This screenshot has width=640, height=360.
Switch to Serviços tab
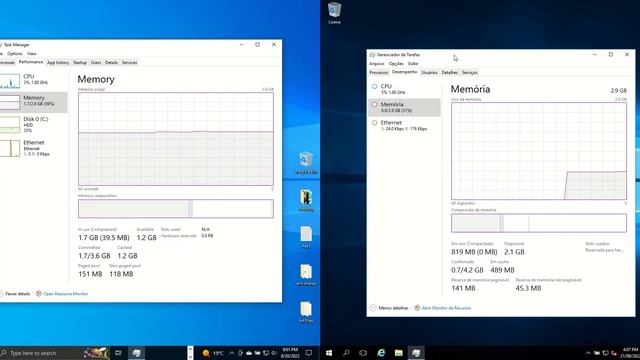tap(469, 73)
